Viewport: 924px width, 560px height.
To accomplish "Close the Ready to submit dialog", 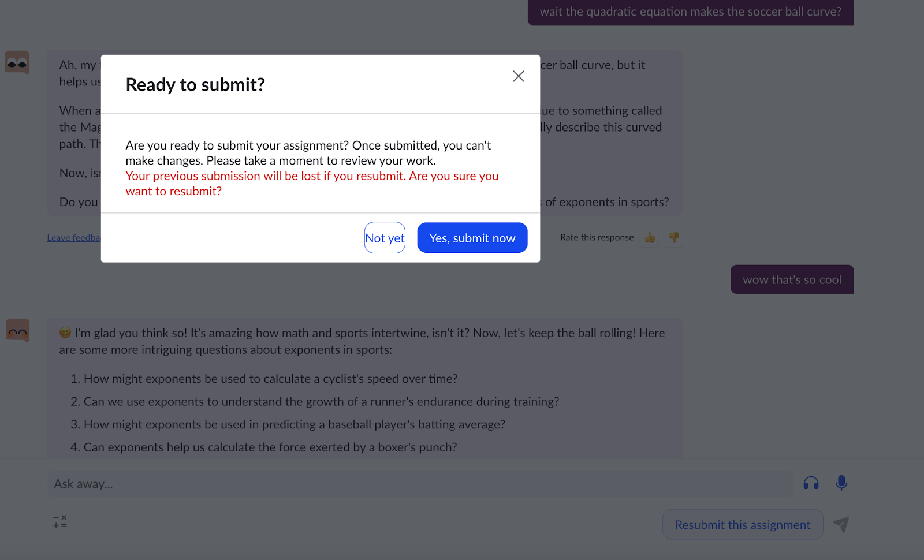I will pos(518,76).
